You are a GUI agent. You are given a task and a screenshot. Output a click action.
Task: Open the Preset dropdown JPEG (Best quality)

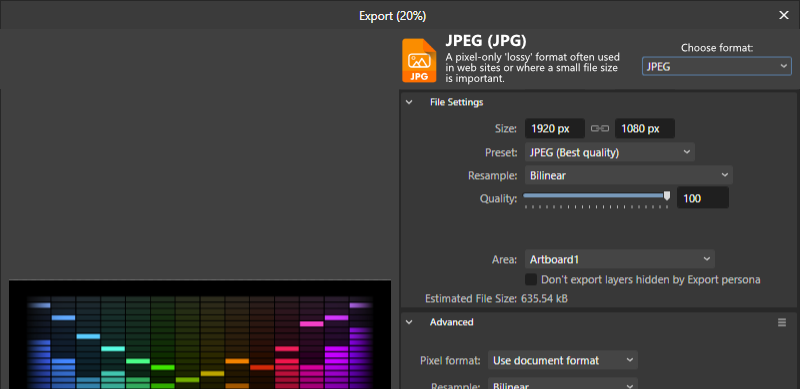[x=610, y=152]
